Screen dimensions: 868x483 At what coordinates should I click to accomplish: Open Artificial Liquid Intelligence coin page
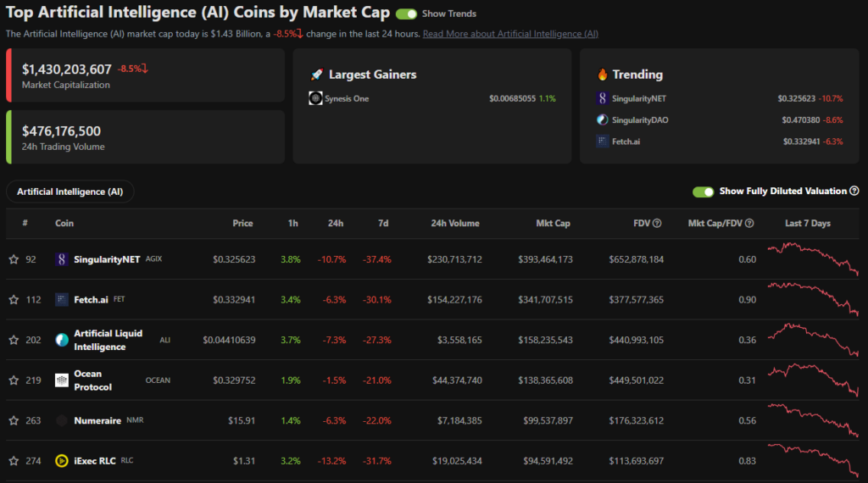click(108, 340)
